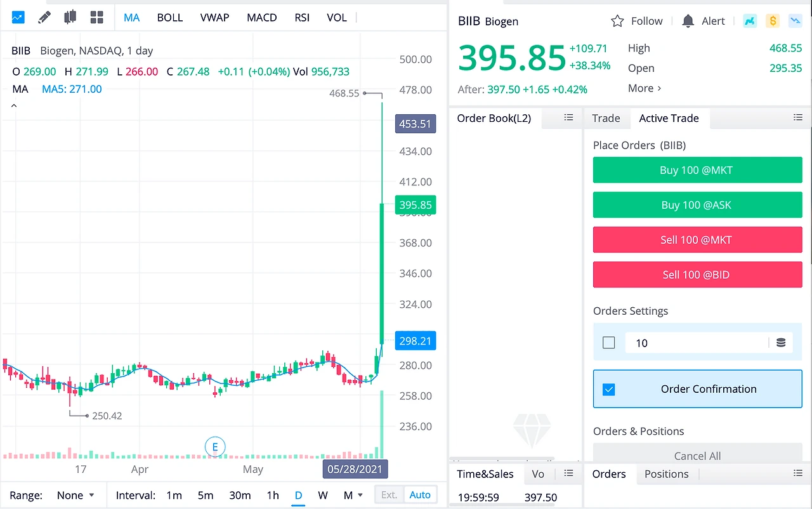Click the 453.51 crosshair price label
Screen dimensions: 812x509
pyautogui.click(x=416, y=124)
